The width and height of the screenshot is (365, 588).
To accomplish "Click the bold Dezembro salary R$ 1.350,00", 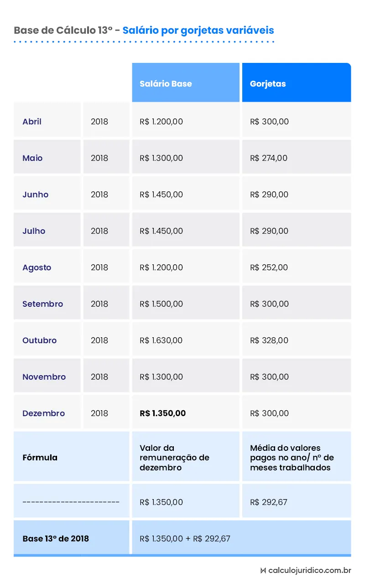I will [162, 413].
